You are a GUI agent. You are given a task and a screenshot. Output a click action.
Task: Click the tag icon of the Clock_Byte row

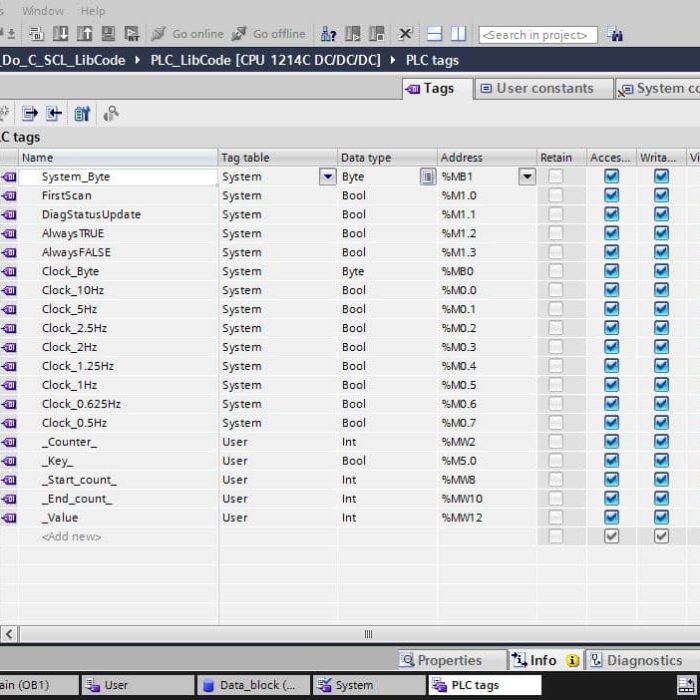(x=9, y=271)
